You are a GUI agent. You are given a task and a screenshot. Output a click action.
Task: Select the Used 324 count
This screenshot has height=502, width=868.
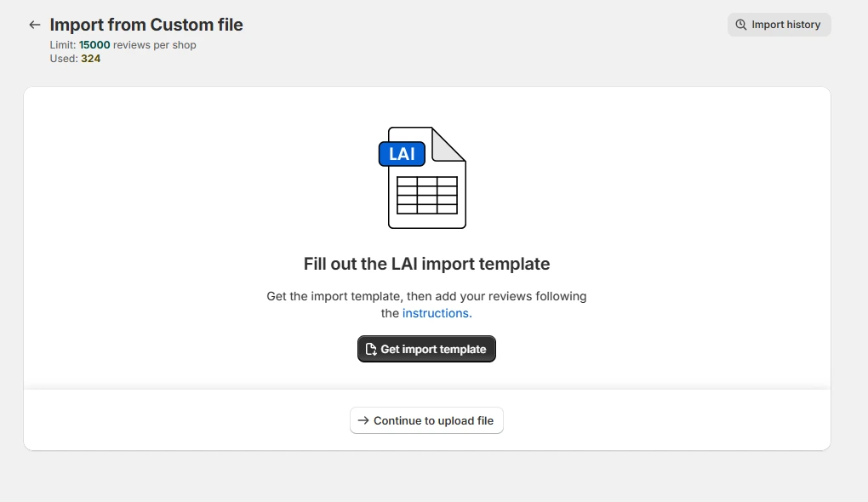pyautogui.click(x=91, y=59)
